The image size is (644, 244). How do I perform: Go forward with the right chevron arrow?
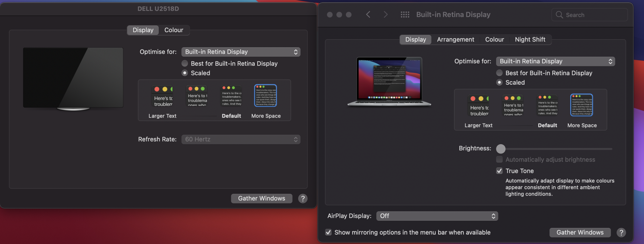386,14
